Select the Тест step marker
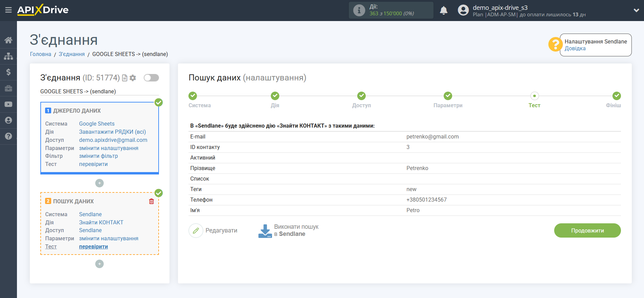Screen dimensions: 644x298 point(535,96)
